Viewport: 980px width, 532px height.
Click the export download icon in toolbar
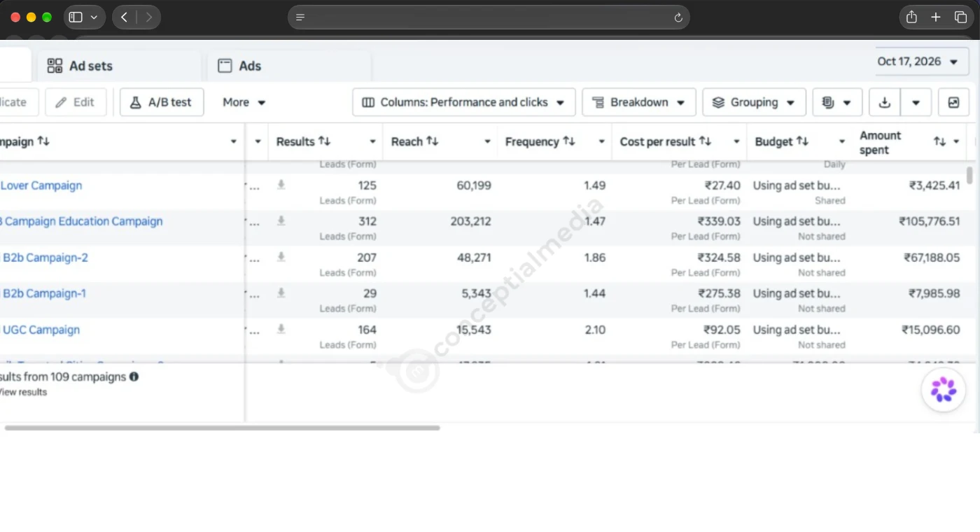(885, 102)
